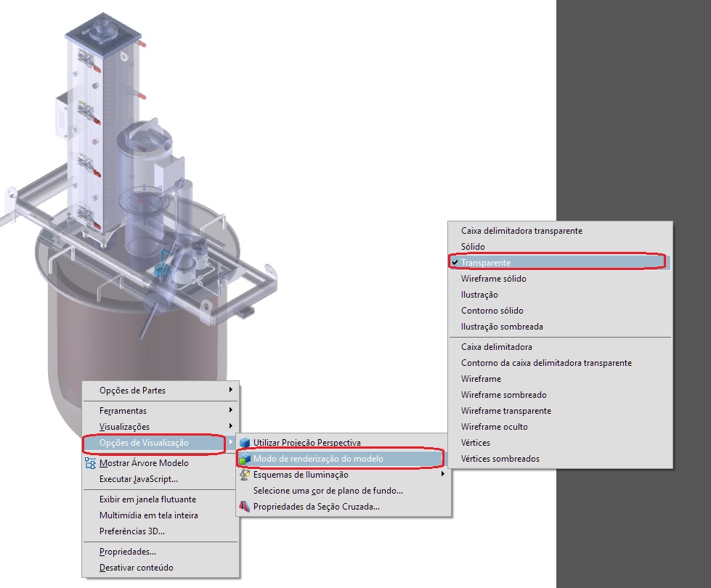Image resolution: width=711 pixels, height=588 pixels.
Task: Select Vértices sombreados render mode
Action: 560,459
